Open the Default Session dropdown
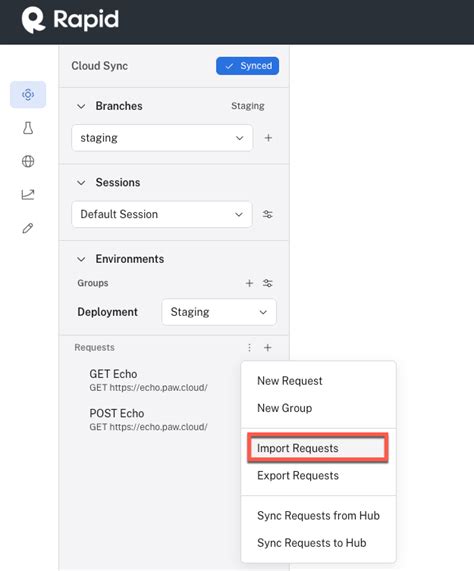The height and width of the screenshot is (571, 474). point(162,214)
